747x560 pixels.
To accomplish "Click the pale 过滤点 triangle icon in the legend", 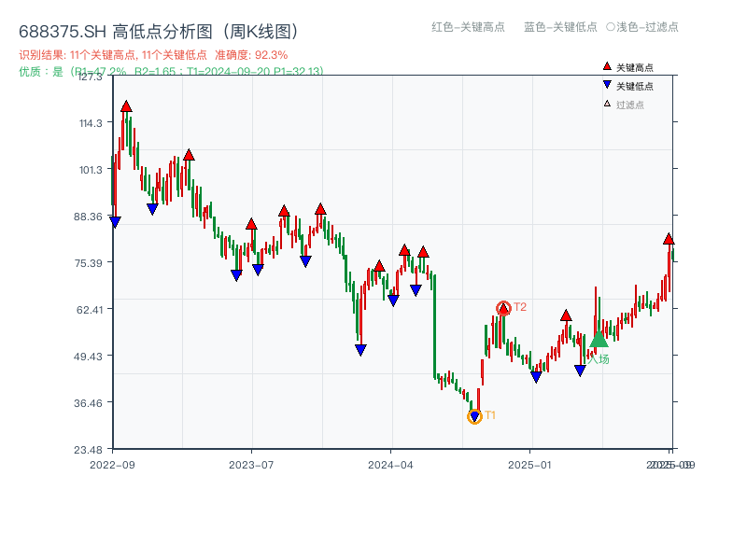I will 606,103.
